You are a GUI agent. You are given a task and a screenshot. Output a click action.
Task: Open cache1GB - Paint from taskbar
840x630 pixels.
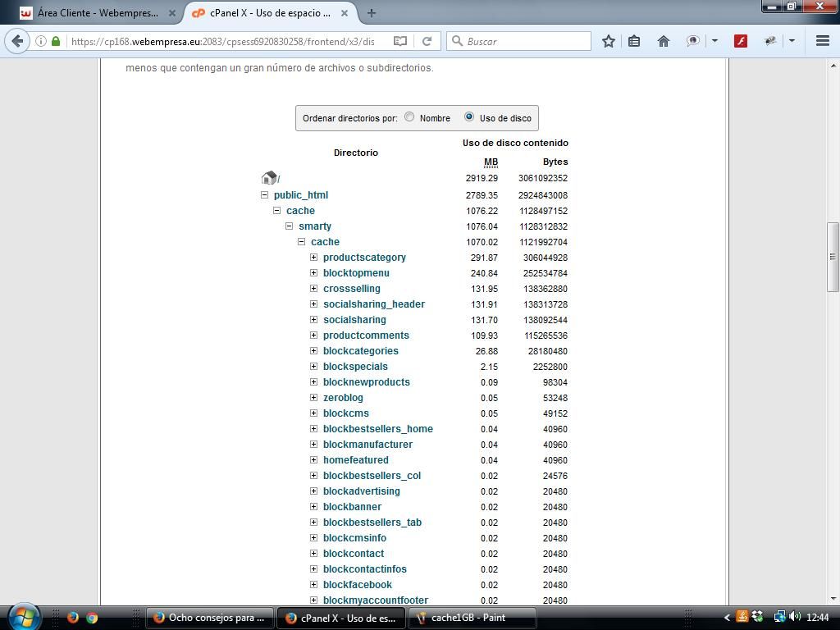pyautogui.click(x=472, y=618)
